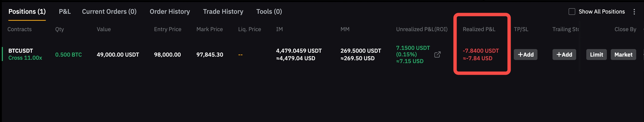
Task: Open the Current Orders tab
Action: tap(109, 12)
